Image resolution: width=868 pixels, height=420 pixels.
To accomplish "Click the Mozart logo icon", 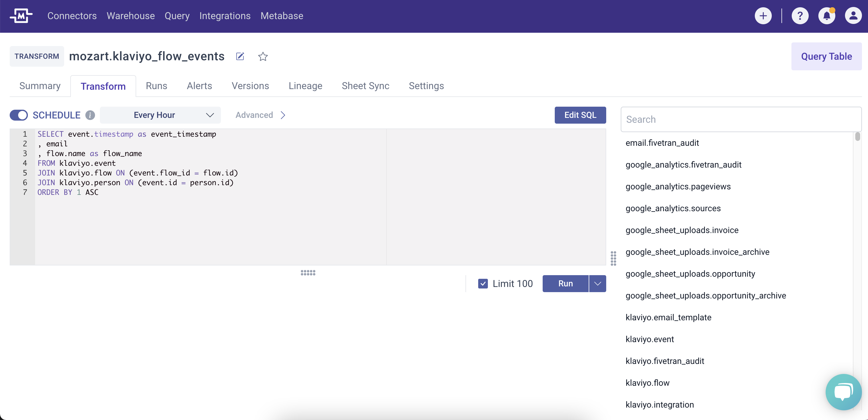I will [x=21, y=16].
